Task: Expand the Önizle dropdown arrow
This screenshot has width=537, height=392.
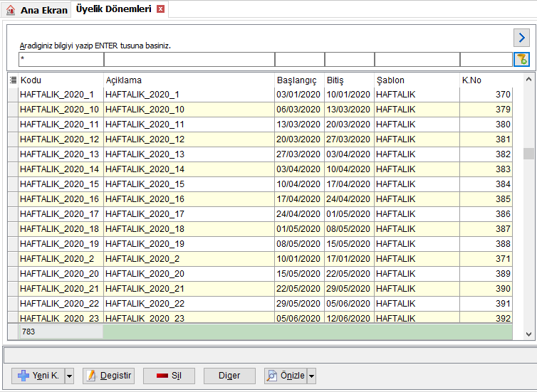Action: coord(312,376)
